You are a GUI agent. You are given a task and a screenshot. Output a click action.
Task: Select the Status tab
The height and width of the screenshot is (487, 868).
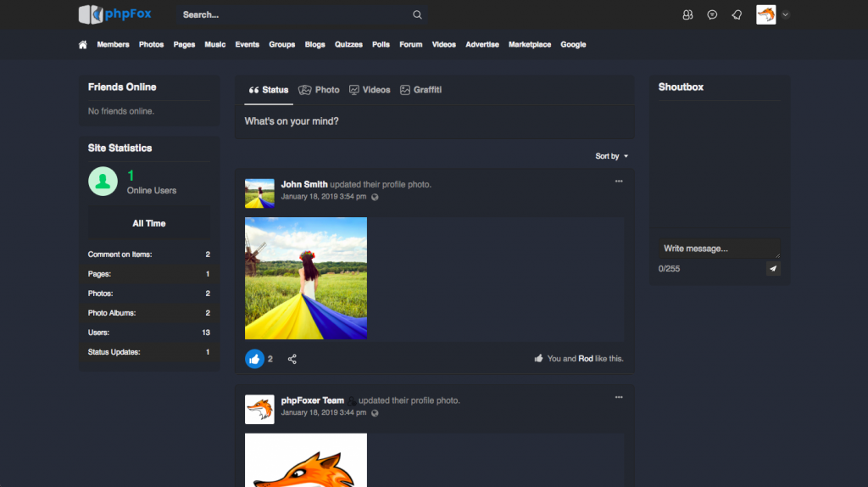tap(269, 90)
